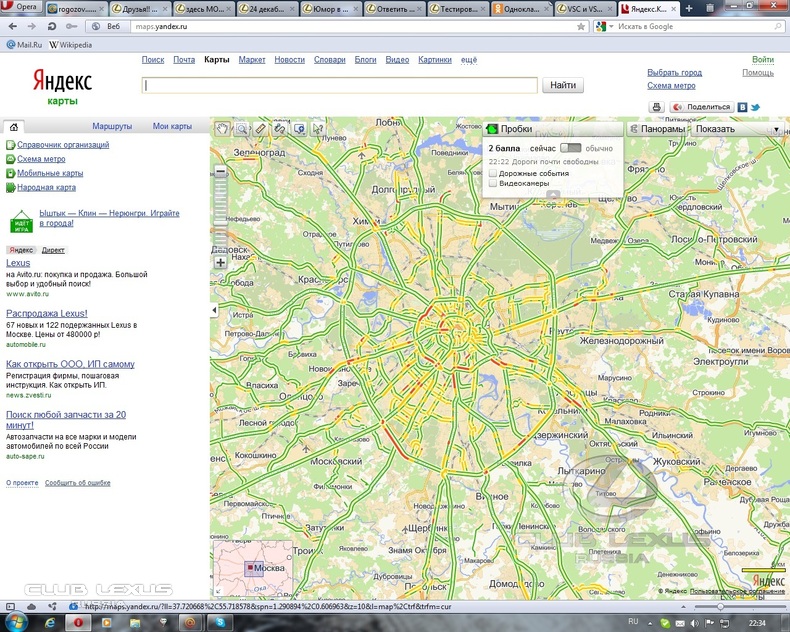Viewport: 790px width, 632px height.
Task: Collapse the traffic panel with up arrow
Action: click(x=553, y=194)
